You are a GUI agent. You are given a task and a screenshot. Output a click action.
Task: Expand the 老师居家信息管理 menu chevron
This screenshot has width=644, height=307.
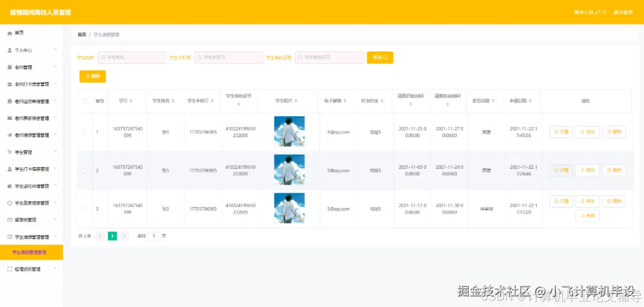coord(55,118)
